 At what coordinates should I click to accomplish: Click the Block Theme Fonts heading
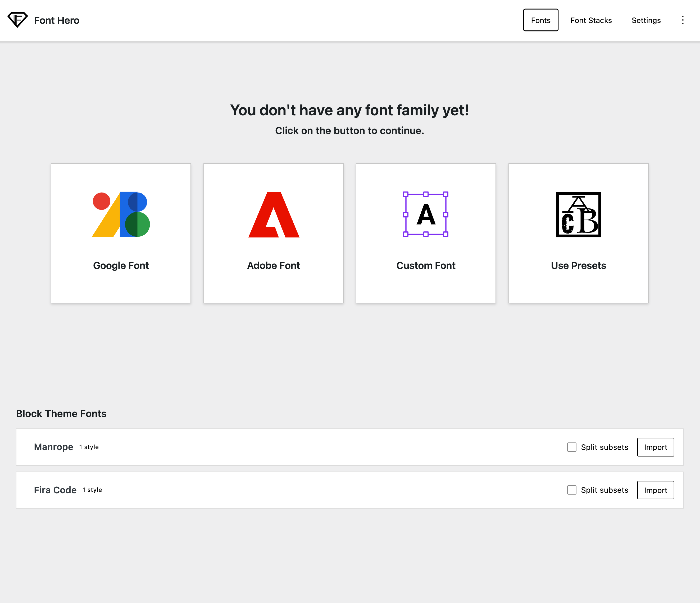click(61, 413)
